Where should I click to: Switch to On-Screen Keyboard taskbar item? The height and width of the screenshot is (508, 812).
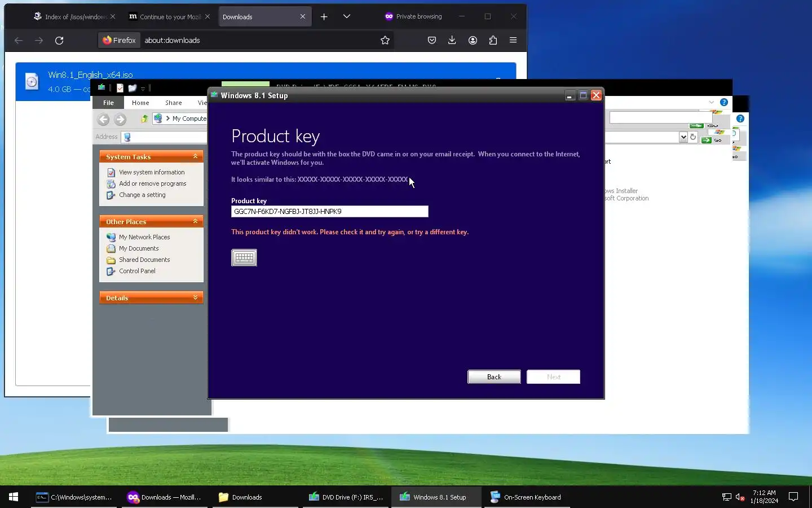(527, 497)
